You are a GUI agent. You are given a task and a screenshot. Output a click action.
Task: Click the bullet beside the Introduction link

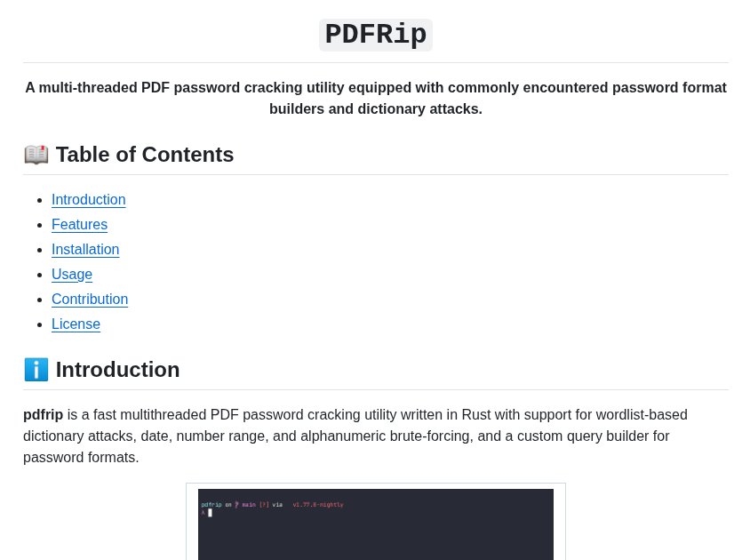40,200
